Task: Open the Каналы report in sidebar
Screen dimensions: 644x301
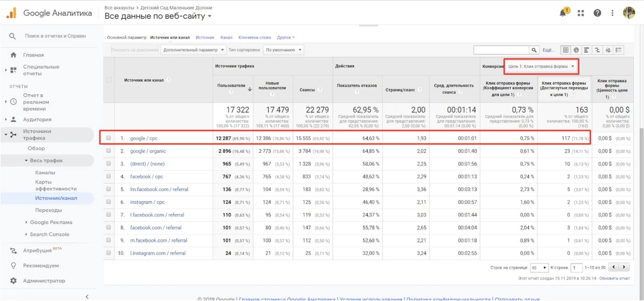Action: pyautogui.click(x=45, y=172)
